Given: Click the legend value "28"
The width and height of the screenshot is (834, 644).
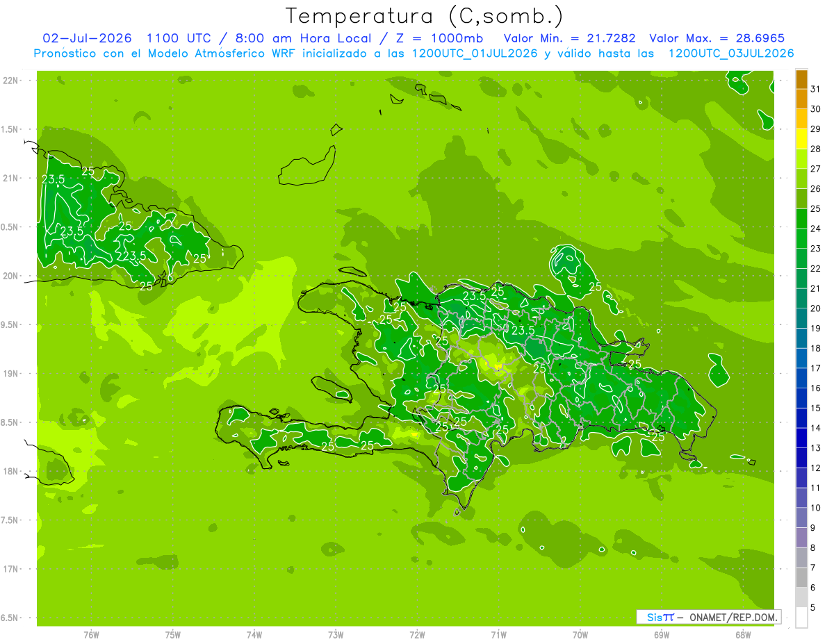Looking at the screenshot, I should 816,149.
